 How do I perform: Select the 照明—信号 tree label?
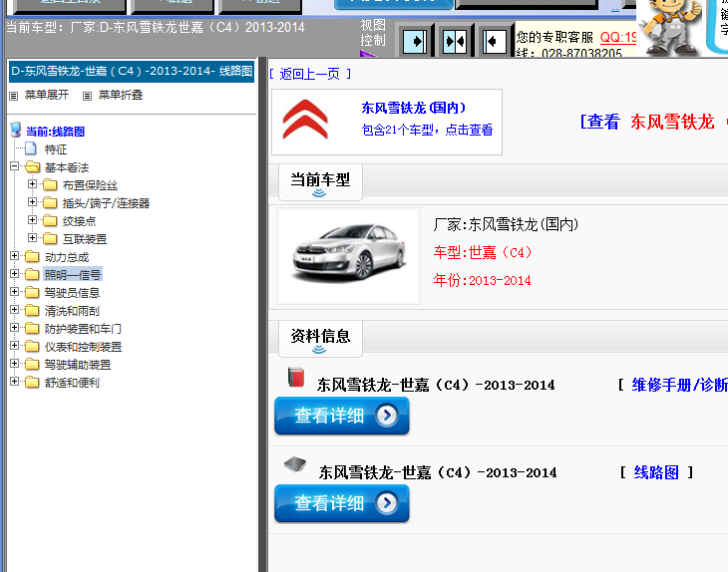(x=73, y=275)
